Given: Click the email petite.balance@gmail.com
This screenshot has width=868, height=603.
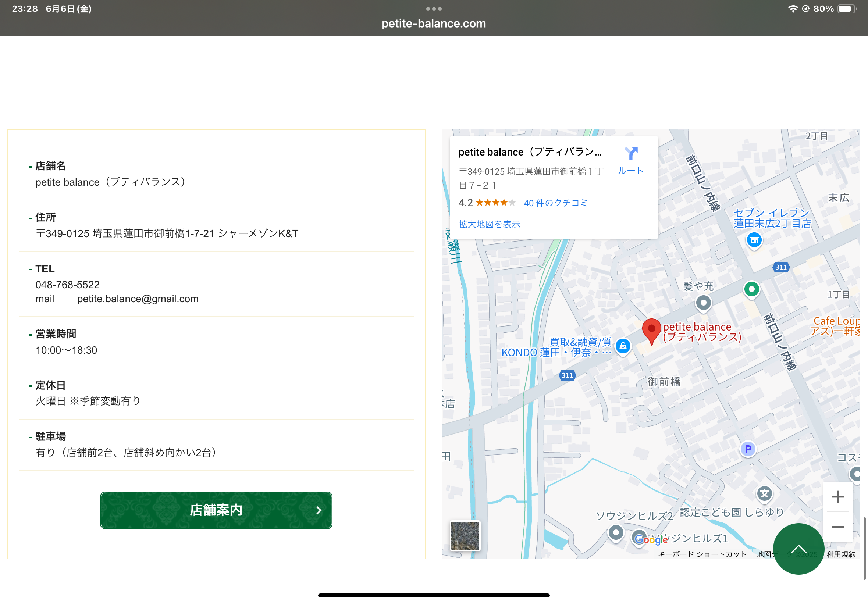Looking at the screenshot, I should click(x=138, y=299).
